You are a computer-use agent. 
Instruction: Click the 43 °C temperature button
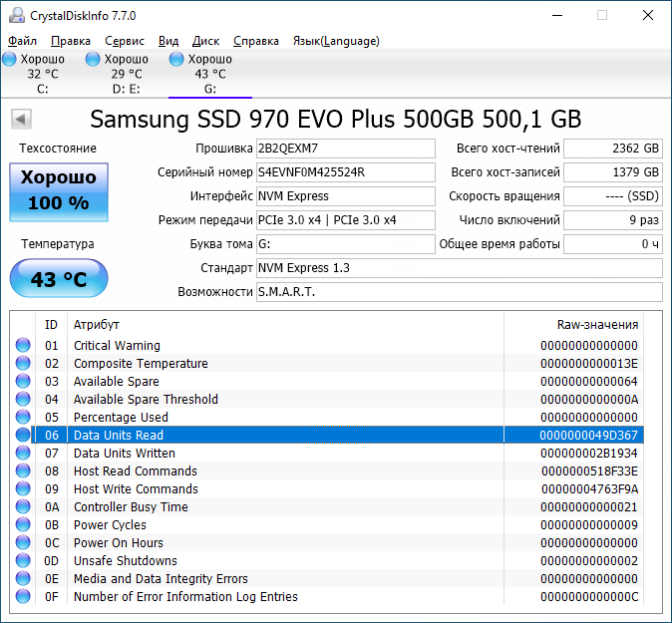click(59, 279)
